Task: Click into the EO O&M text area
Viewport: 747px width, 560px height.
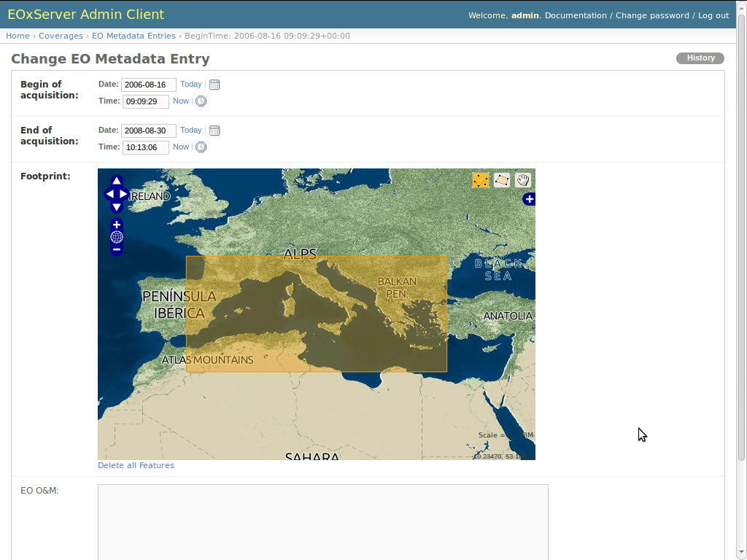Action: (323, 522)
